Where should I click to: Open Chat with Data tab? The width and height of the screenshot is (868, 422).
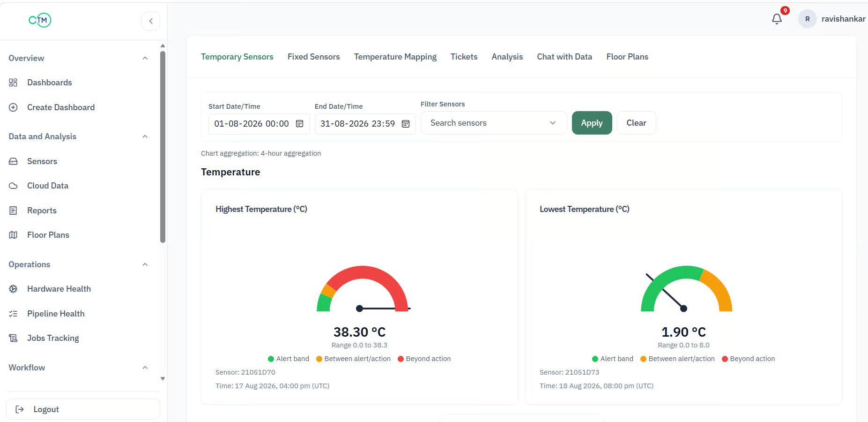click(564, 57)
